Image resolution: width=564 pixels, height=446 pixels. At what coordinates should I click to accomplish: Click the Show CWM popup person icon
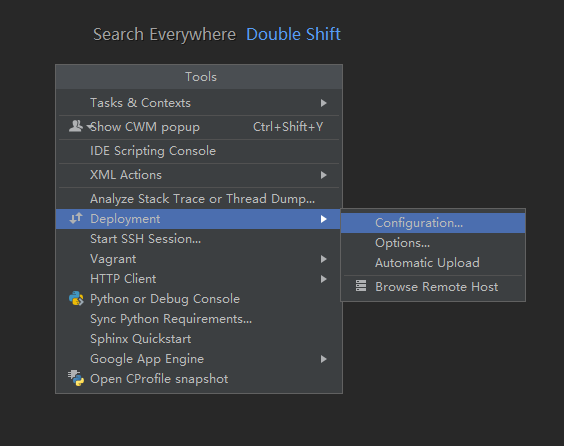coord(76,126)
